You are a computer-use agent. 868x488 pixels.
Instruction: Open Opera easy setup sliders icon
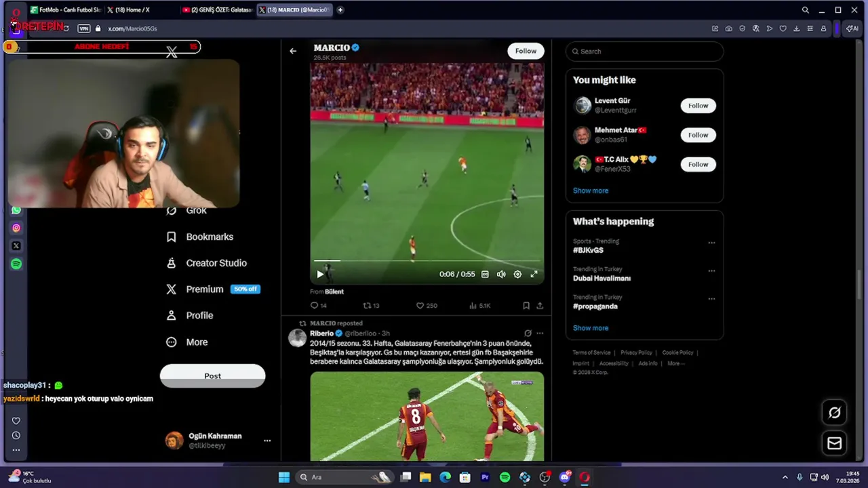click(810, 28)
